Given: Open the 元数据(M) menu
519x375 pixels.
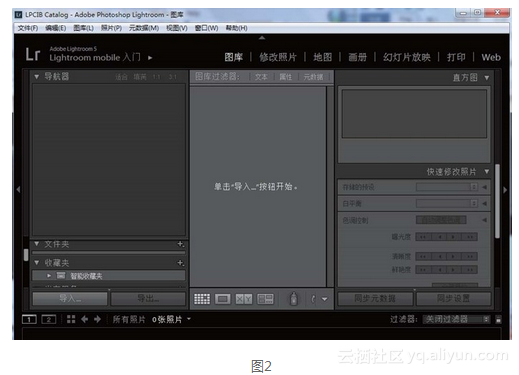Looking at the screenshot, I should (144, 28).
